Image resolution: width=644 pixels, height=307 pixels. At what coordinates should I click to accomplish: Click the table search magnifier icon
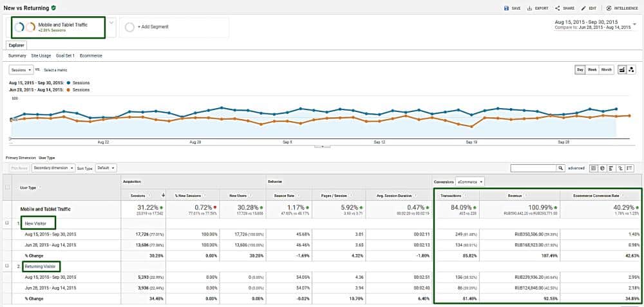[561, 168]
